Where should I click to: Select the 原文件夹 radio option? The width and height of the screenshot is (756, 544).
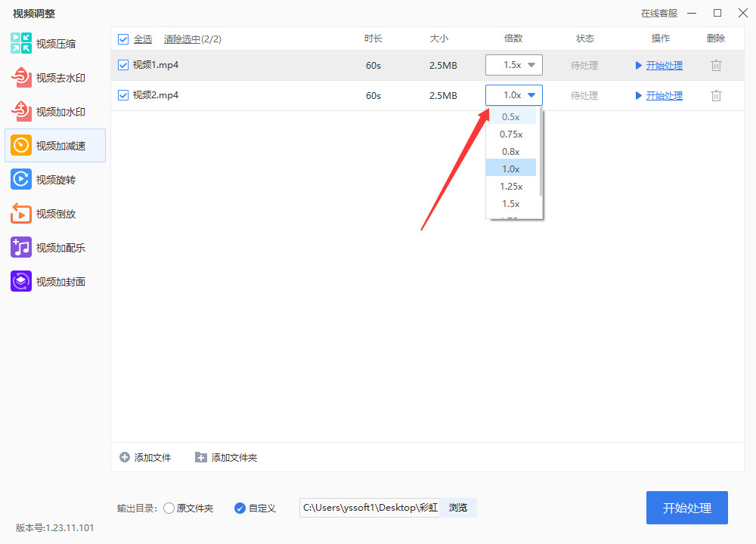click(x=169, y=508)
